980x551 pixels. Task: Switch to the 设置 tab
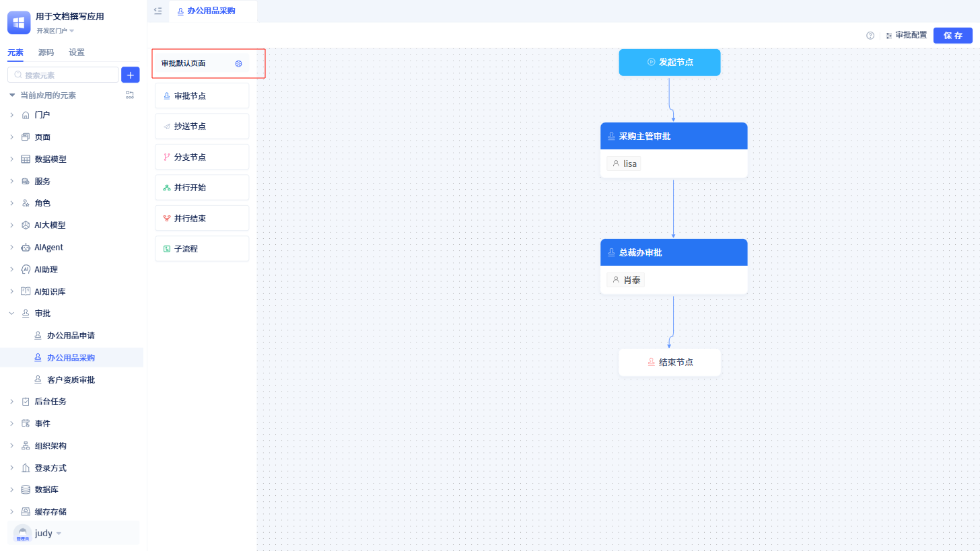point(77,52)
